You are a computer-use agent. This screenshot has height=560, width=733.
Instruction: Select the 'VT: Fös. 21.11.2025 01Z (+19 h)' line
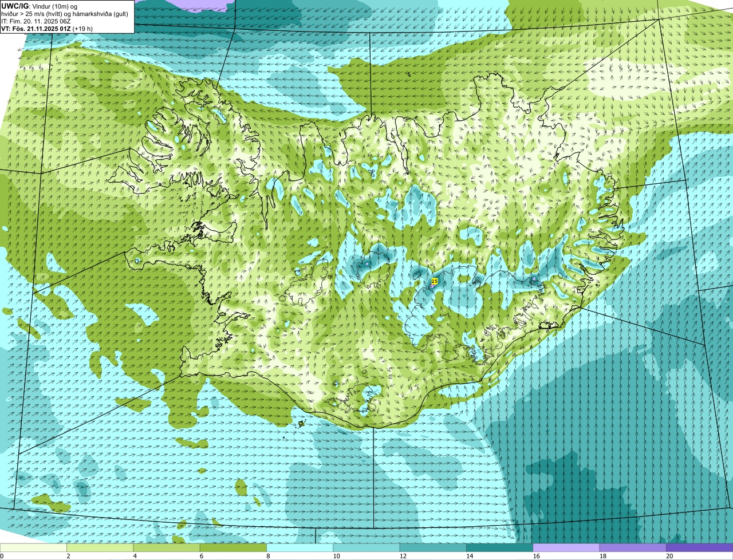tap(47, 29)
